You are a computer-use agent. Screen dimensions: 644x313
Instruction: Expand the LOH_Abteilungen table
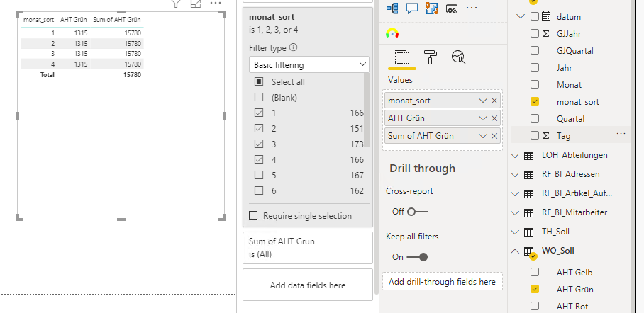[515, 156]
